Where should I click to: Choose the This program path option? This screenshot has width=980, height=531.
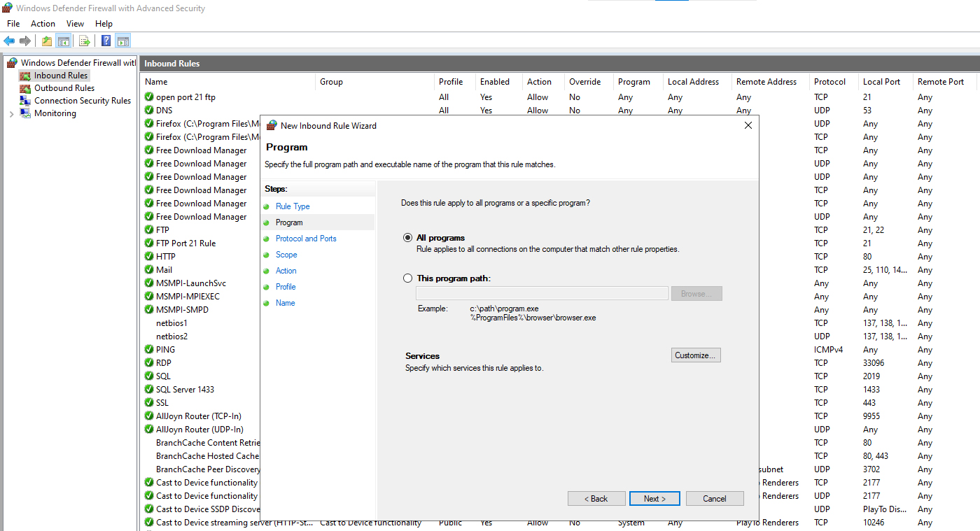(x=408, y=278)
